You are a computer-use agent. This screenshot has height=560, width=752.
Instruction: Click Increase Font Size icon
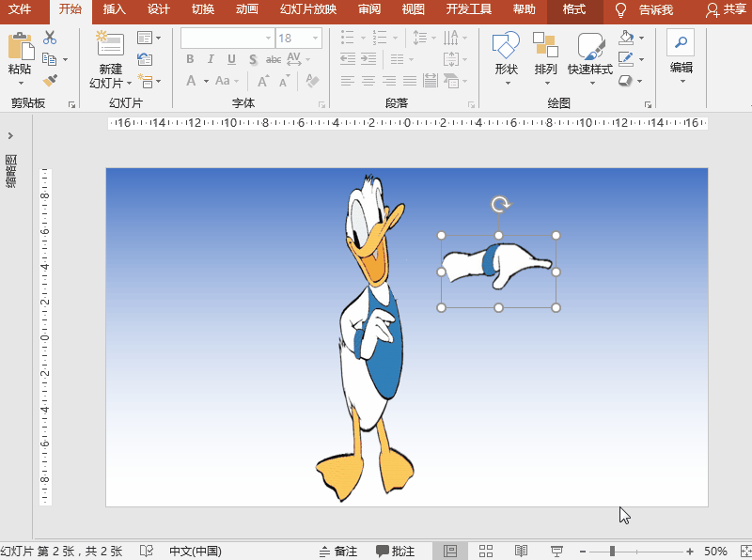point(264,81)
